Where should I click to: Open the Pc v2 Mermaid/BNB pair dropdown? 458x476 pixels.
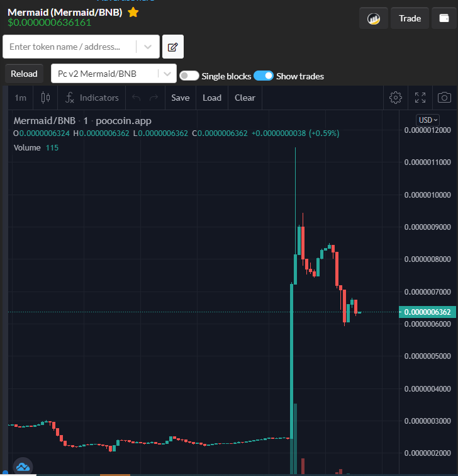[x=114, y=74]
